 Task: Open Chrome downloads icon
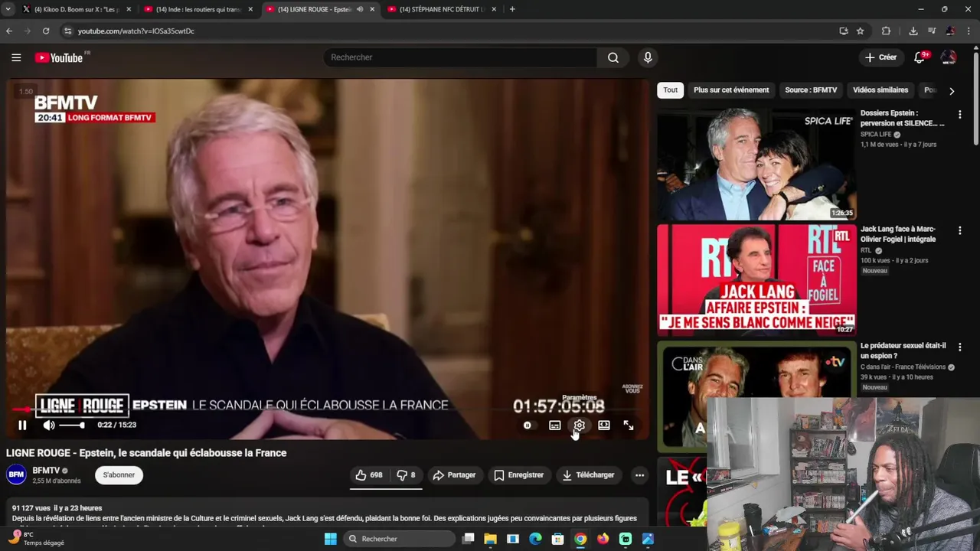pyautogui.click(x=913, y=31)
